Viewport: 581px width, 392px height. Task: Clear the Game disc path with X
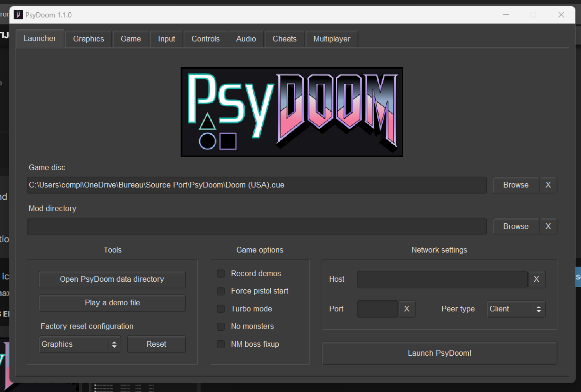click(548, 185)
